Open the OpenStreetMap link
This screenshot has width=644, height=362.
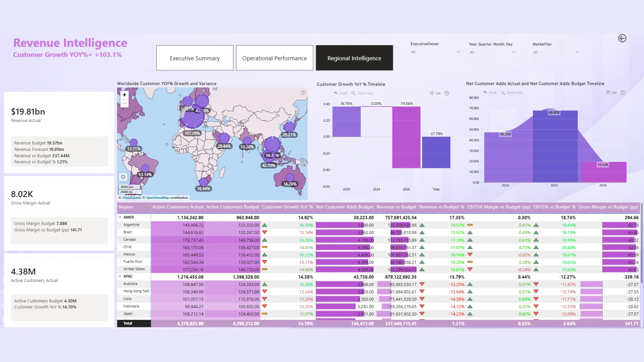157,198
